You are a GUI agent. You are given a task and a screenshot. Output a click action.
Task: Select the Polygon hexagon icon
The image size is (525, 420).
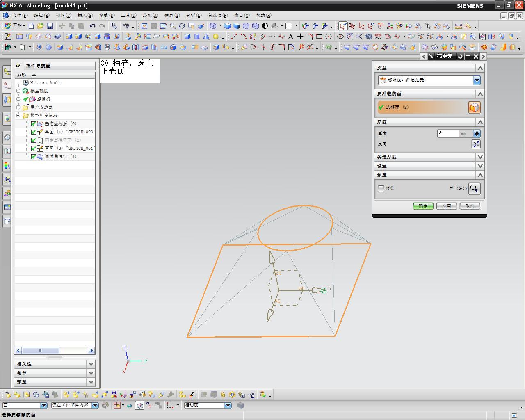point(329,37)
